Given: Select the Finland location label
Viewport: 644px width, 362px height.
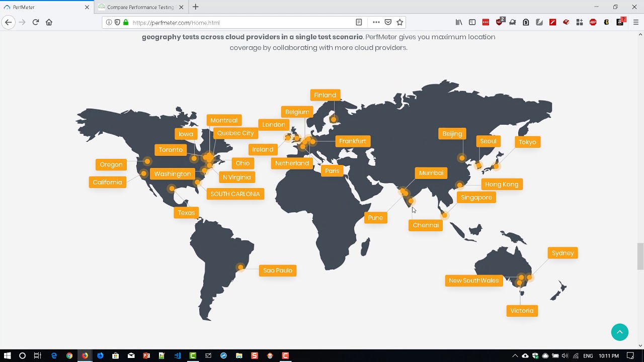Looking at the screenshot, I should 325,95.
